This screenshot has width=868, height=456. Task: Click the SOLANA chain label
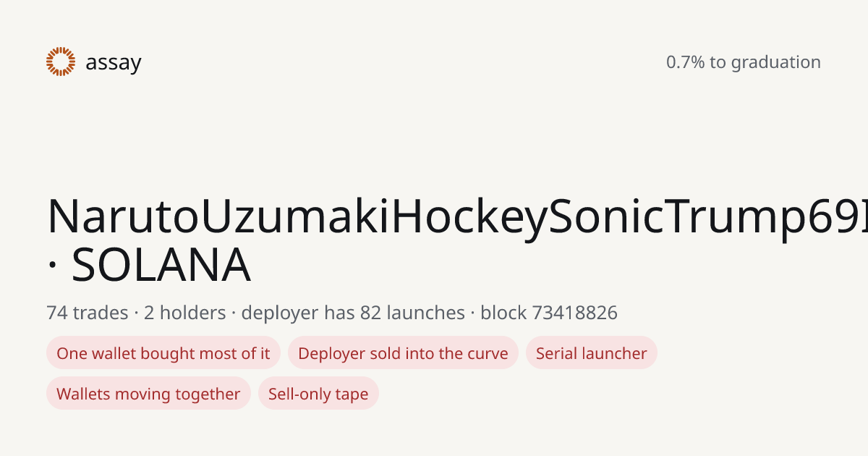tap(161, 265)
